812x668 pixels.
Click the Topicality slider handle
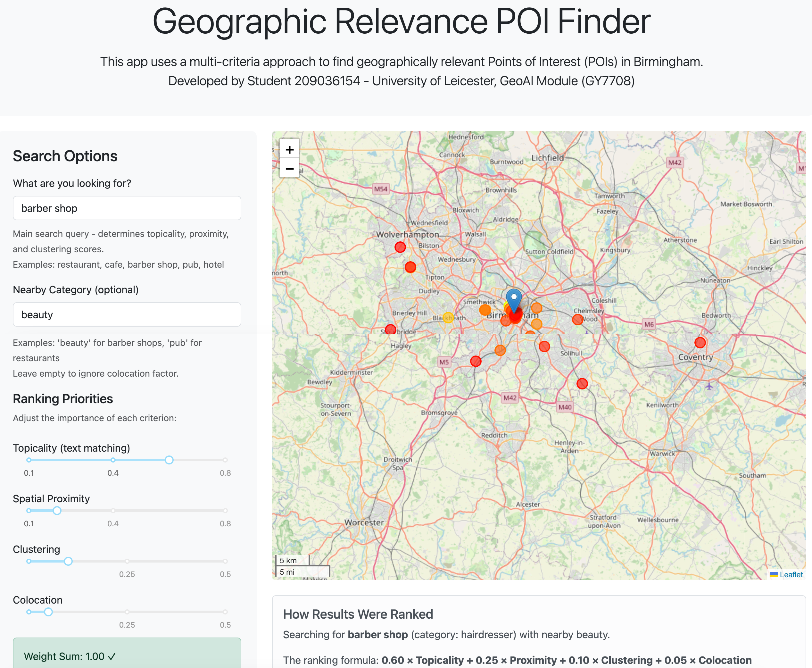(169, 460)
